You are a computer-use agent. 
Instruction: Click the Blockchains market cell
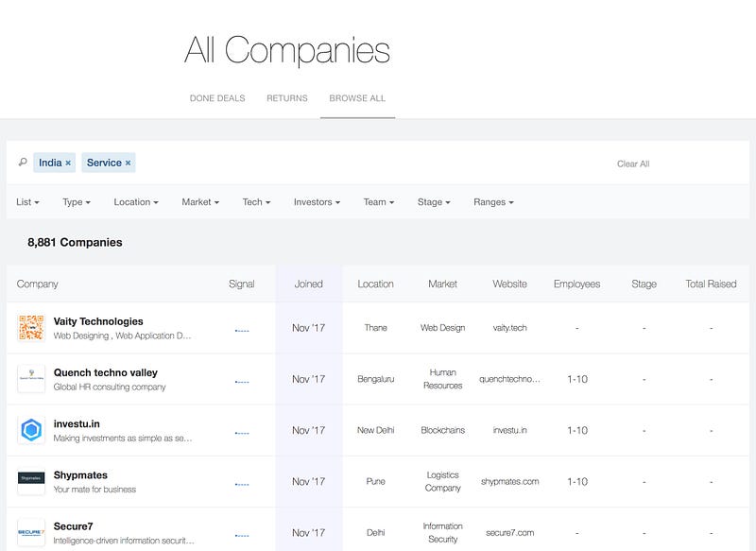pyautogui.click(x=442, y=430)
